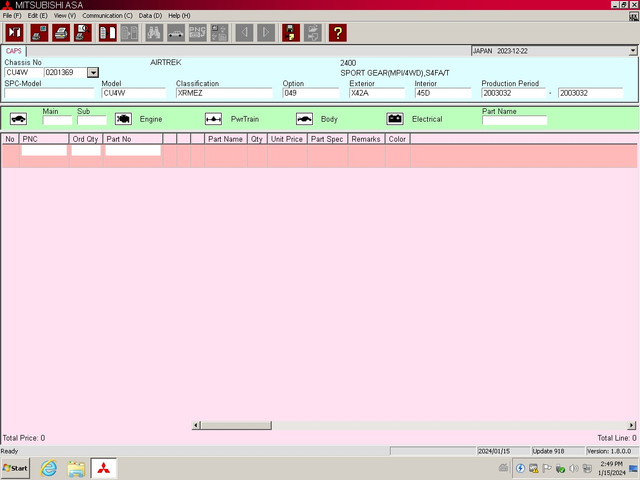Click the first Production Period field

[513, 93]
